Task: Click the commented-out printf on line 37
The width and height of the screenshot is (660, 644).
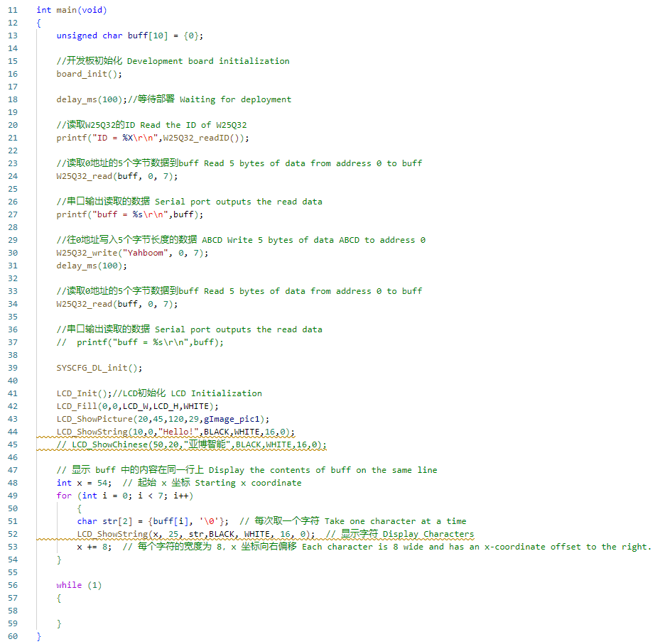Action: (140, 342)
